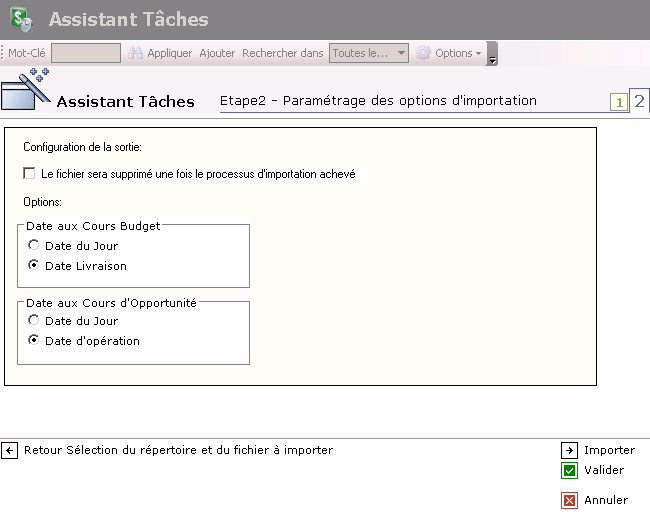
Task: Click the binoculars Appliquer search icon
Action: pyautogui.click(x=135, y=53)
